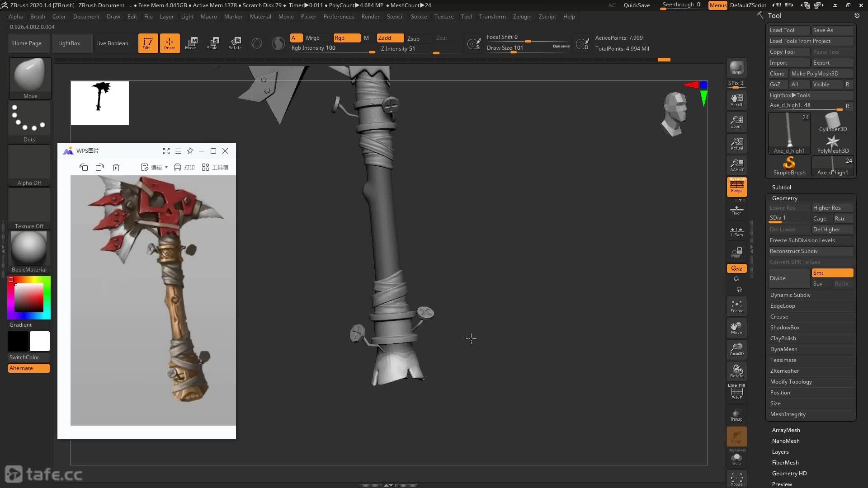The image size is (868, 488).
Task: Toggle the Floor grid button
Action: pyautogui.click(x=736, y=210)
